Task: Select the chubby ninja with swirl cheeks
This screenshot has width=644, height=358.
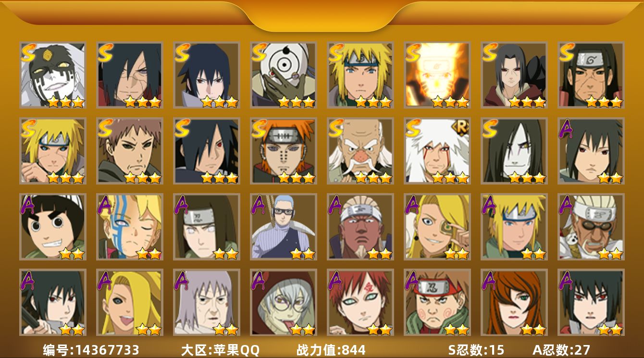Action: [437, 302]
